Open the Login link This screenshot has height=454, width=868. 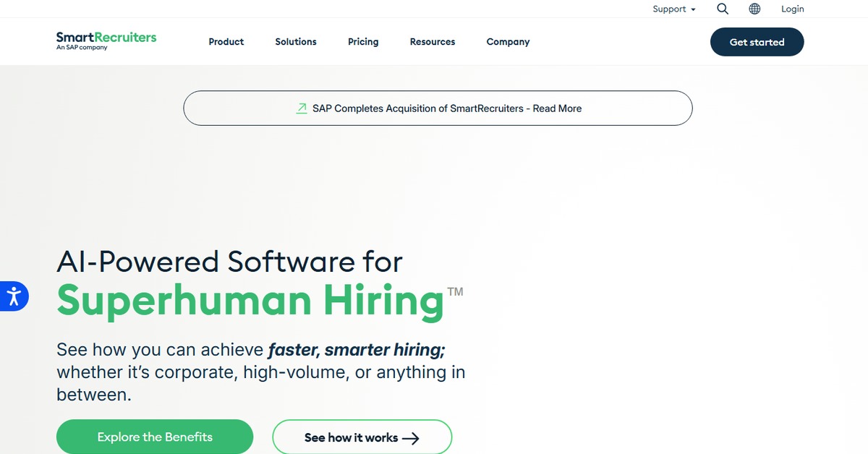point(792,9)
